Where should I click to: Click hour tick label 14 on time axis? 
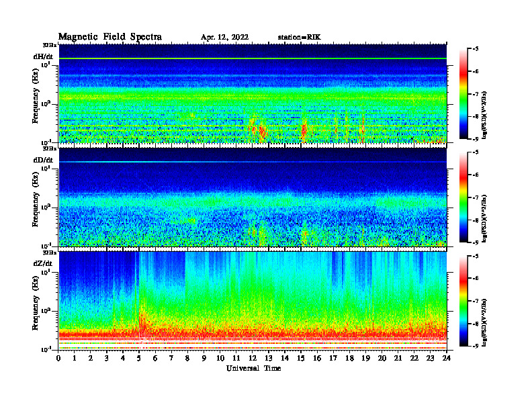pos(285,358)
